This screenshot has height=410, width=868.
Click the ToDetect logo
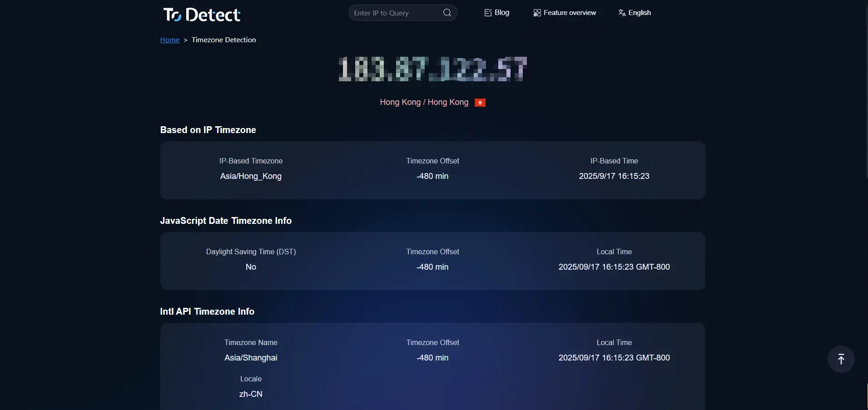pos(202,15)
